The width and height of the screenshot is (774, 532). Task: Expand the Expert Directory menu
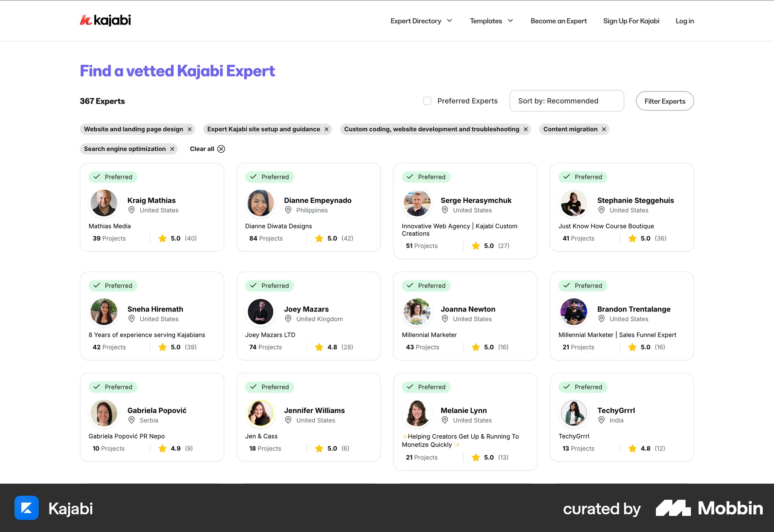tap(421, 21)
